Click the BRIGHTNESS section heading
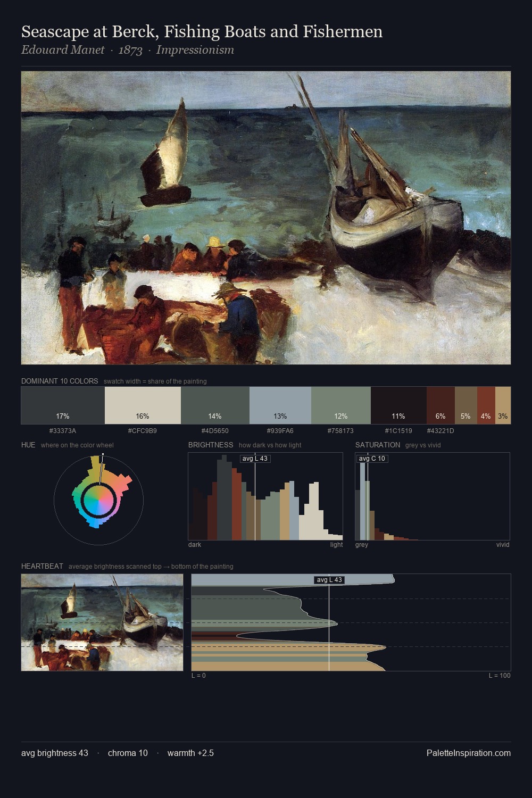Viewport: 532px width, 798px height. 211,445
